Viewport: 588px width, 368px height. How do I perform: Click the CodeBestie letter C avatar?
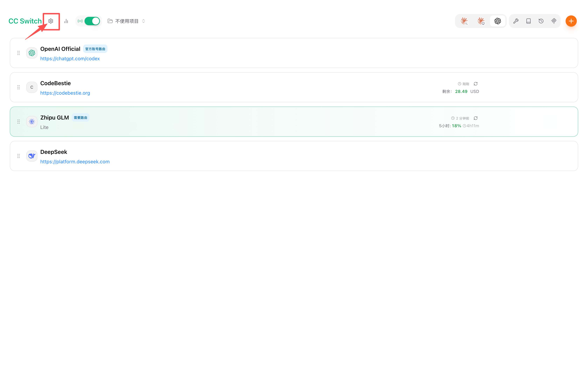(x=32, y=87)
